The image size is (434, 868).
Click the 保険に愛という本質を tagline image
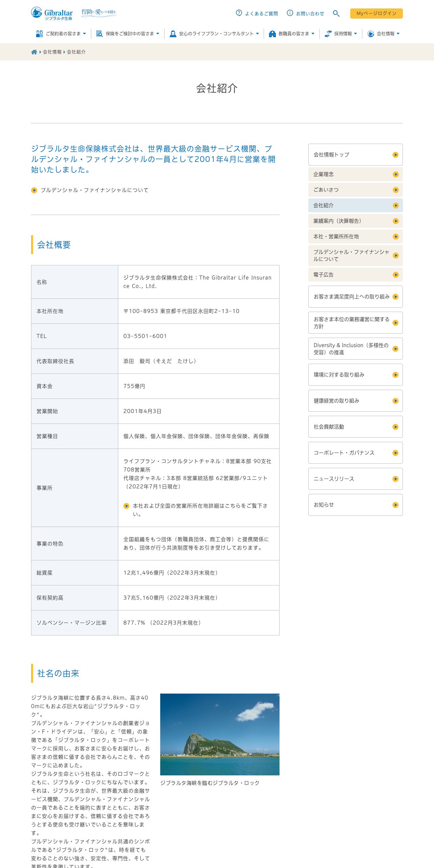(99, 13)
